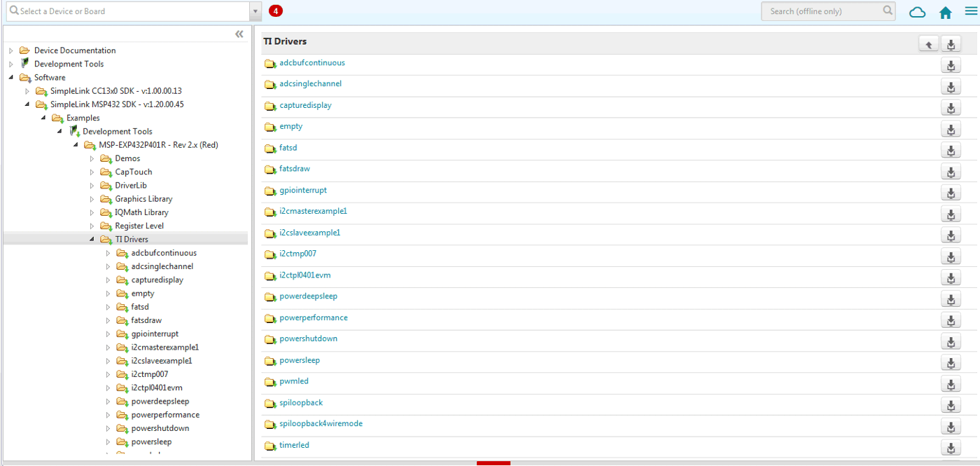
Task: Click the magnifier icon in the offline search box
Action: (x=886, y=11)
